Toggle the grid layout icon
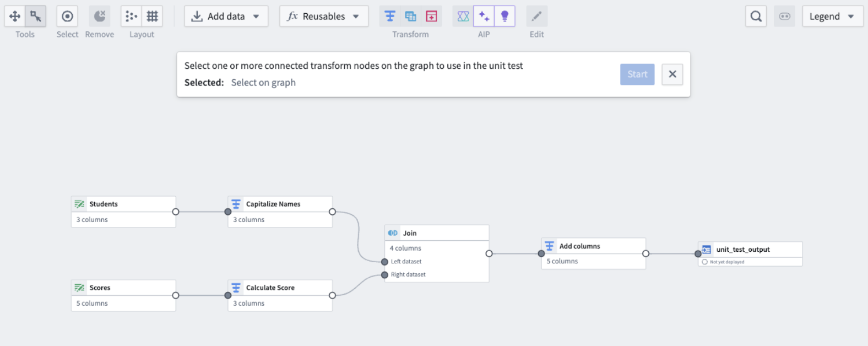The image size is (868, 346). (152, 17)
